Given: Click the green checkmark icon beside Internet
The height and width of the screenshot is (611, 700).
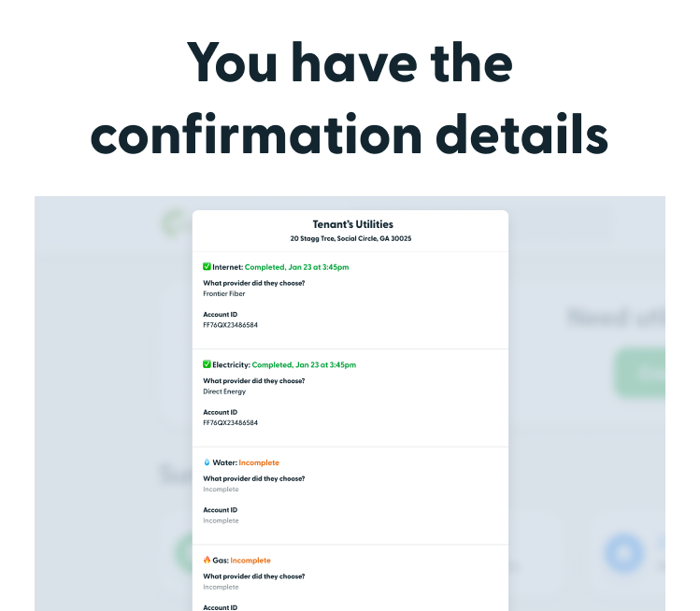Looking at the screenshot, I should click(207, 266).
